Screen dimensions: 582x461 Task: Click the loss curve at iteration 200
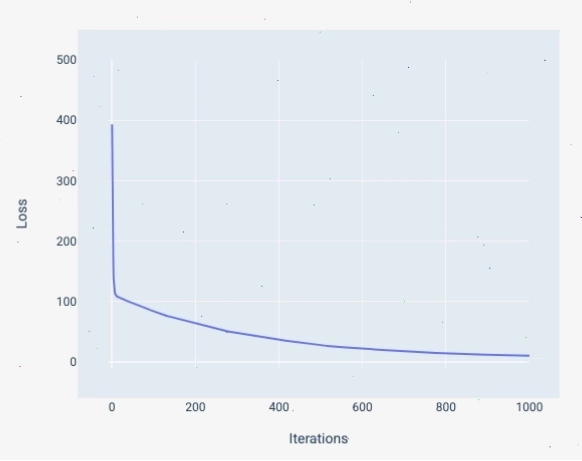195,323
